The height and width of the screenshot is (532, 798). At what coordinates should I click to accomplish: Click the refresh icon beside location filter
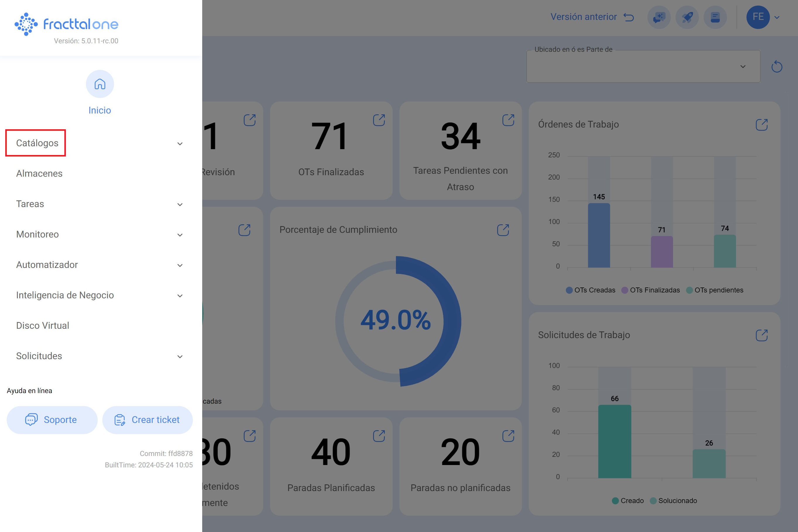776,66
